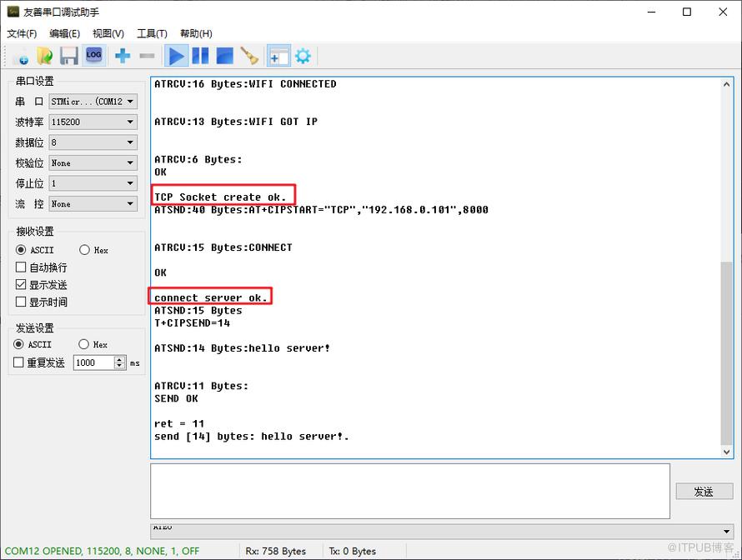The image size is (742, 560).
Task: Enable the 自动换行 checkbox
Action: click(x=21, y=267)
